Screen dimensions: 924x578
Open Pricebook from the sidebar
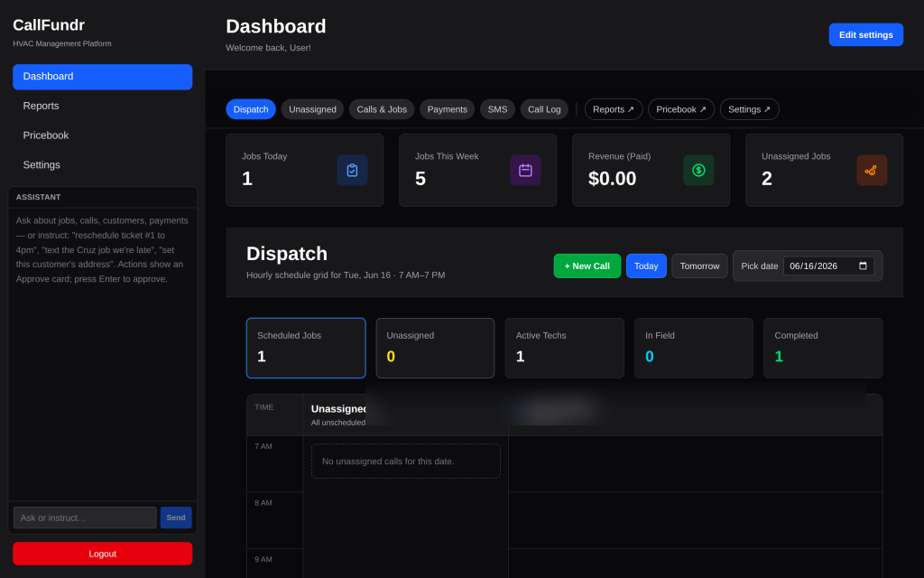(x=103, y=135)
